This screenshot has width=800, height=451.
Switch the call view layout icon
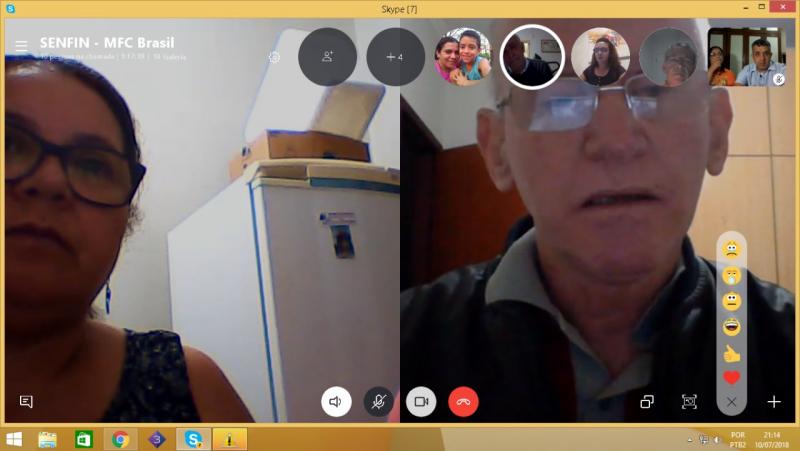click(647, 402)
